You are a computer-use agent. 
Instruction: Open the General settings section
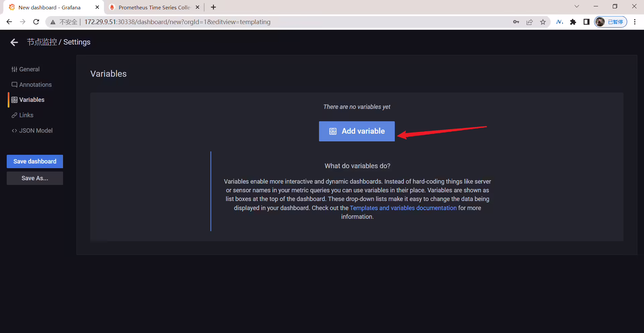pyautogui.click(x=25, y=69)
